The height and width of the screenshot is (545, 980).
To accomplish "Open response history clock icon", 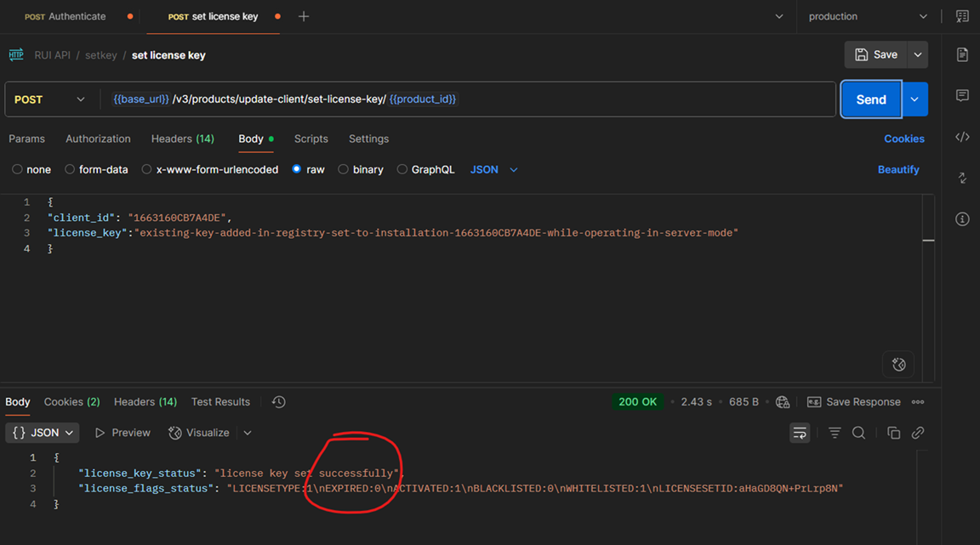I will pyautogui.click(x=279, y=402).
